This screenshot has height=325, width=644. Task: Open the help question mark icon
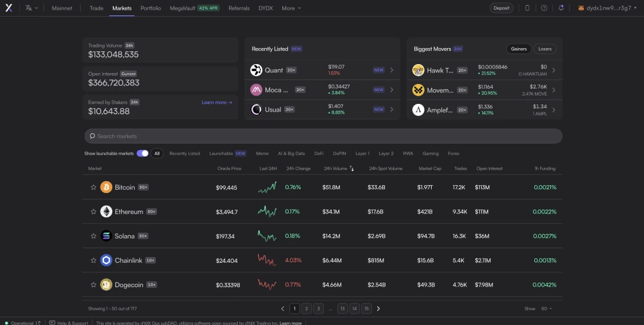(544, 8)
